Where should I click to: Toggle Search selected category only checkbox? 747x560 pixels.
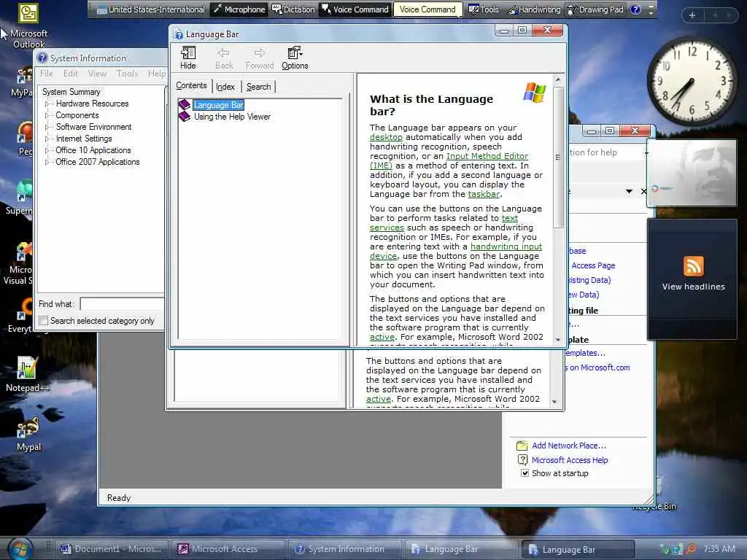43,321
